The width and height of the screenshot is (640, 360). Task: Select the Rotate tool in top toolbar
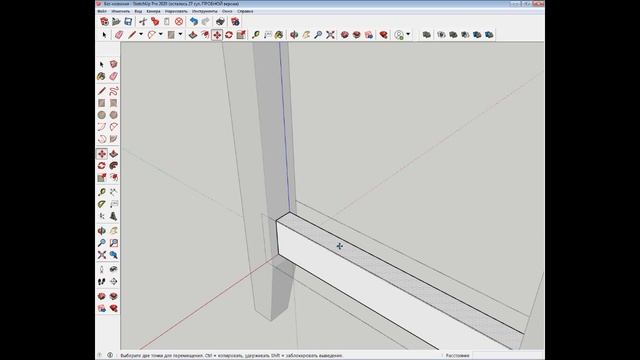229,35
